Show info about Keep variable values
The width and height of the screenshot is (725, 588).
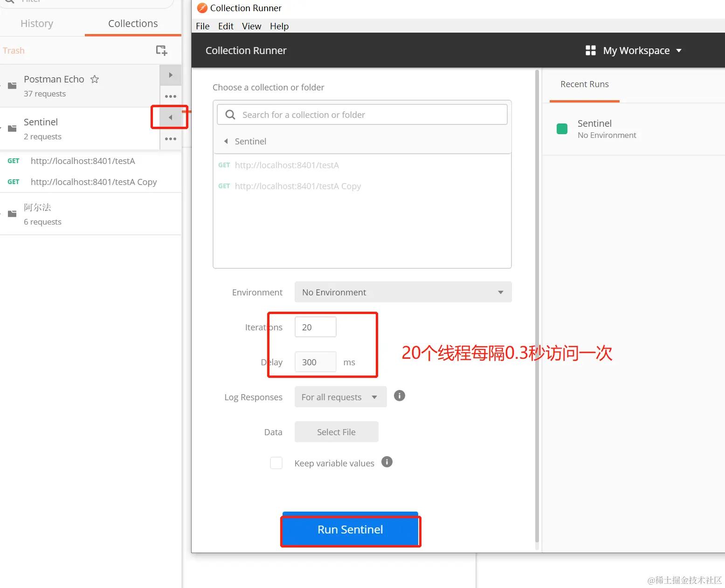coord(387,462)
